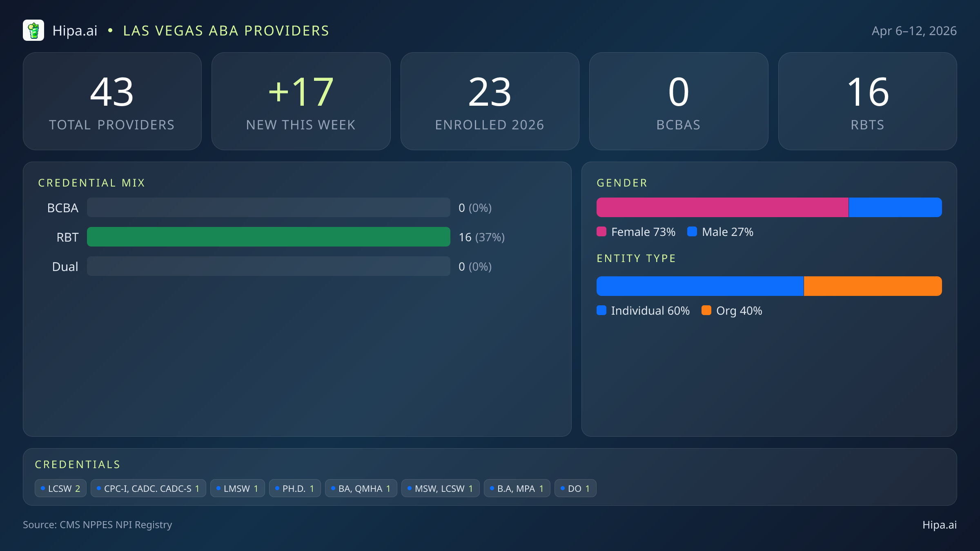Viewport: 980px width, 551px height.
Task: Select the BA, QMHA credential chip
Action: [361, 489]
